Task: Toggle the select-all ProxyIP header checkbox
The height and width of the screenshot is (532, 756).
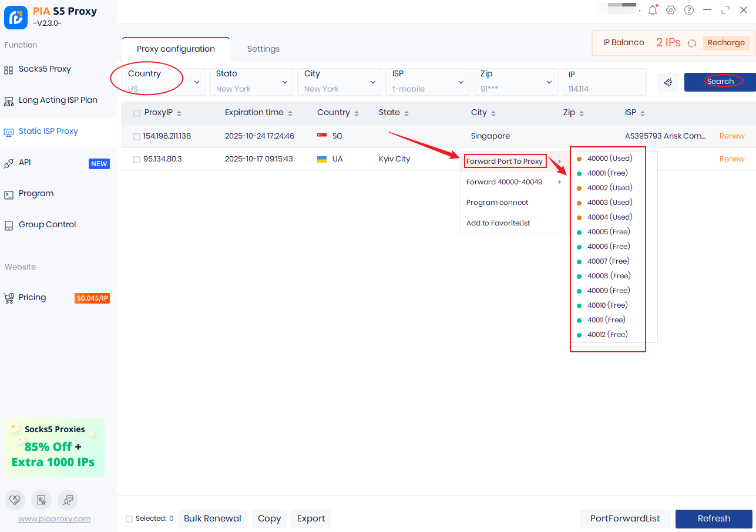Action: [x=136, y=113]
